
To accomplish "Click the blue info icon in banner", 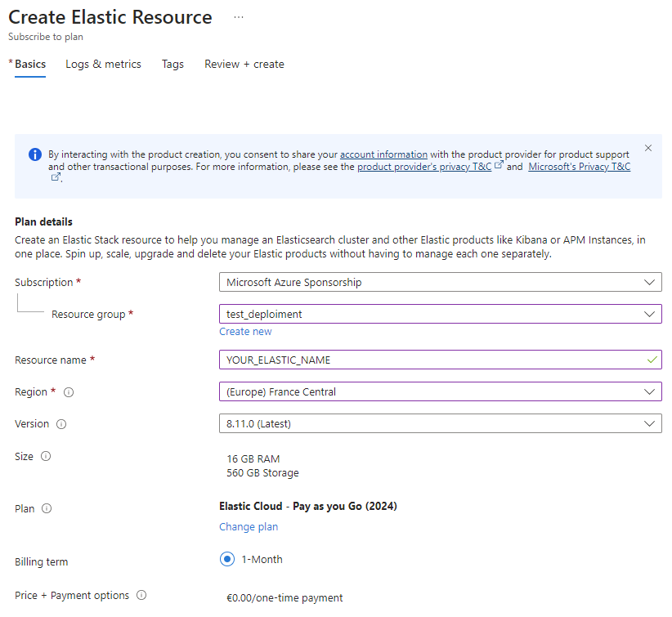I will 35,154.
